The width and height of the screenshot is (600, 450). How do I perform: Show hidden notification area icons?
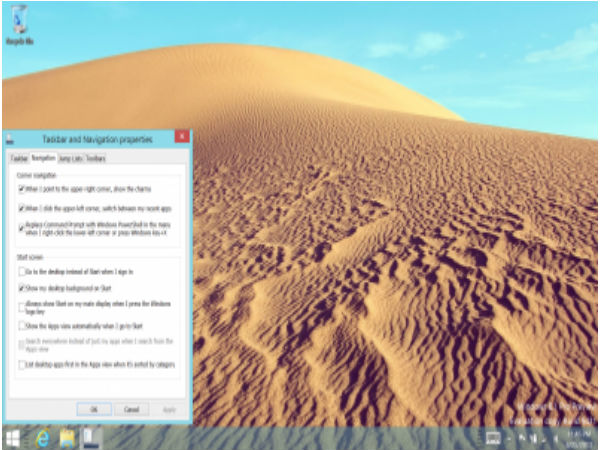[x=510, y=439]
